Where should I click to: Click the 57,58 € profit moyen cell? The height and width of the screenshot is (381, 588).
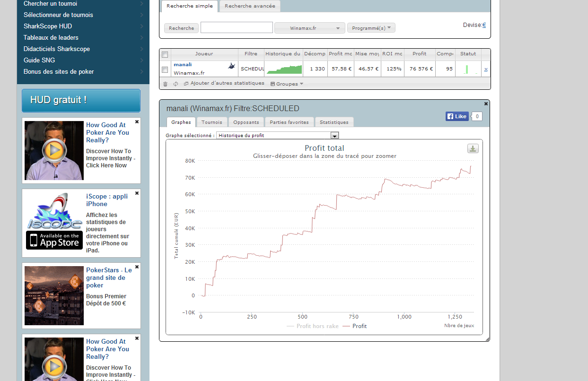[342, 69]
